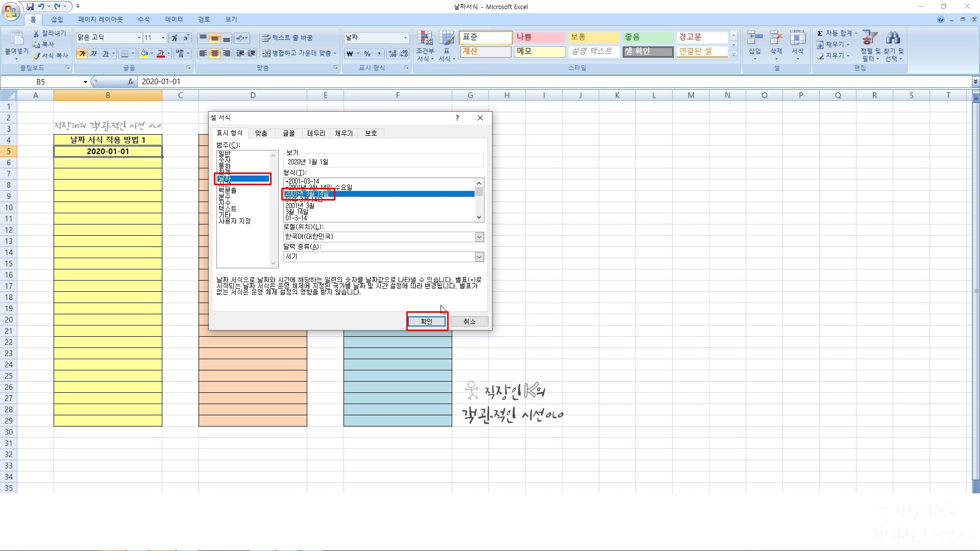Expand the calendar type 서기 dropdown
Viewport: 980px width, 551px height.
click(479, 257)
